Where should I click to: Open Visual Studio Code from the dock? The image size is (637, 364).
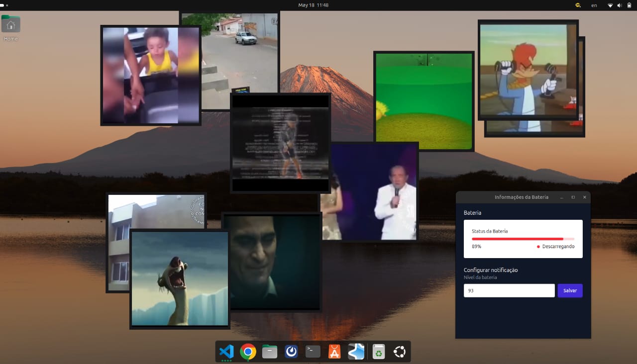[226, 352]
